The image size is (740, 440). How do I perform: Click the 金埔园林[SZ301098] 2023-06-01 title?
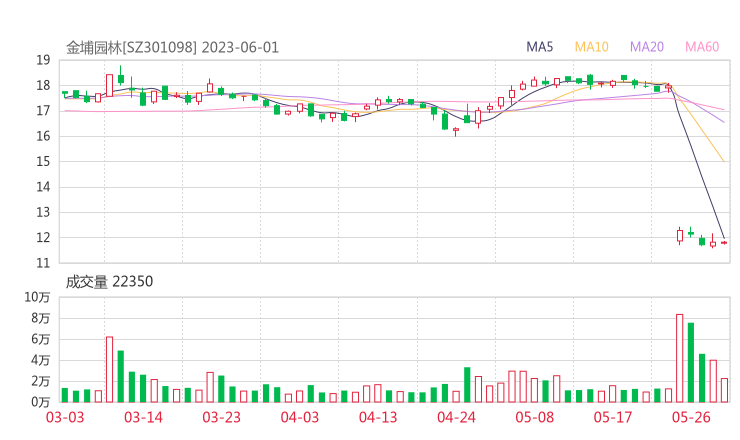coord(172,48)
